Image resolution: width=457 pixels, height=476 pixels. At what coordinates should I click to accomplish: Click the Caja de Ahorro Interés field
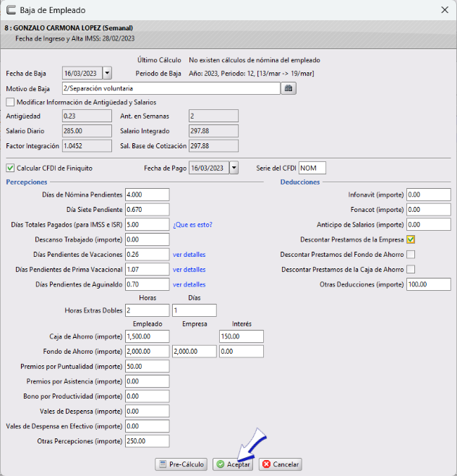pyautogui.click(x=242, y=336)
